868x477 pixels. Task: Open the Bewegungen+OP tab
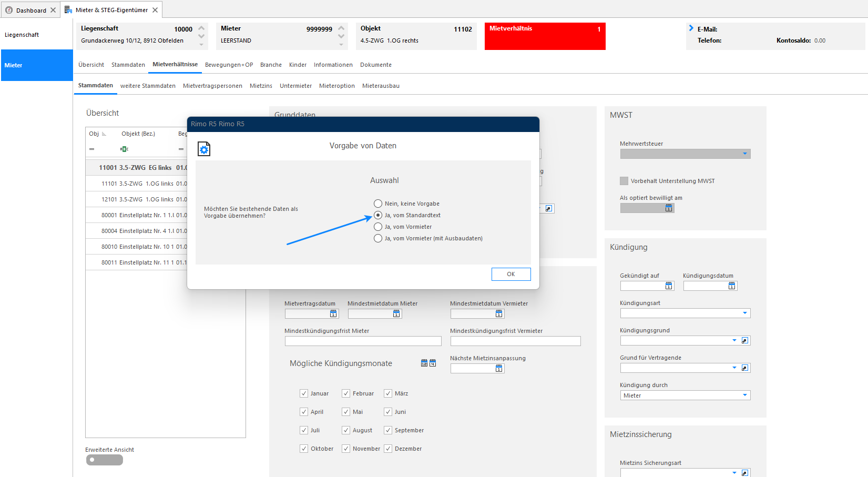[229, 65]
